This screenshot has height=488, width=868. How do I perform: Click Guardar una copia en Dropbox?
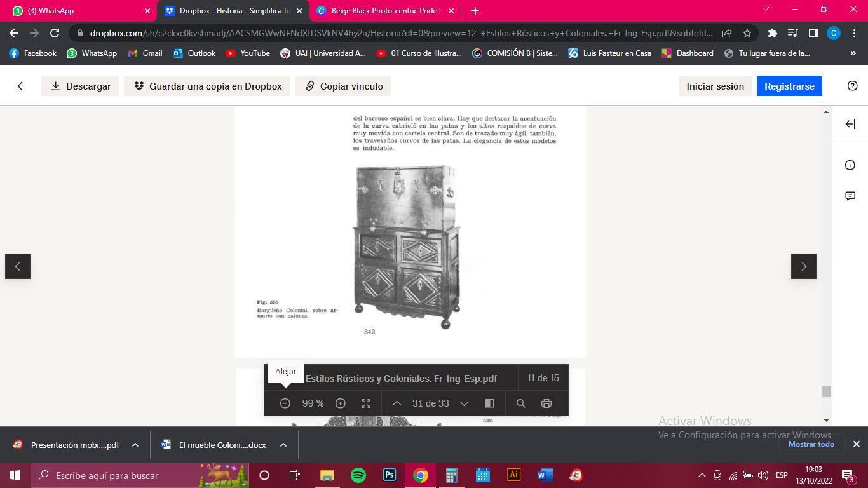(x=207, y=86)
